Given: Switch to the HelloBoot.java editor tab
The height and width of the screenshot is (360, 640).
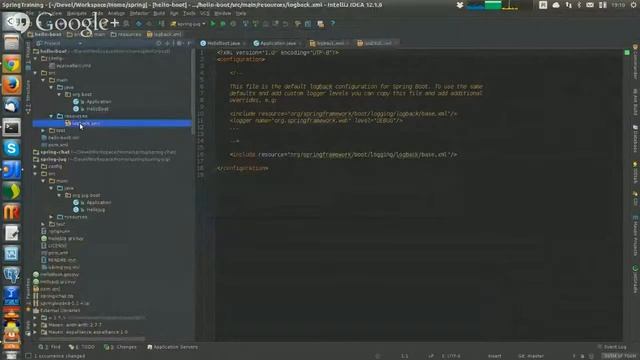Looking at the screenshot, I should [x=223, y=43].
